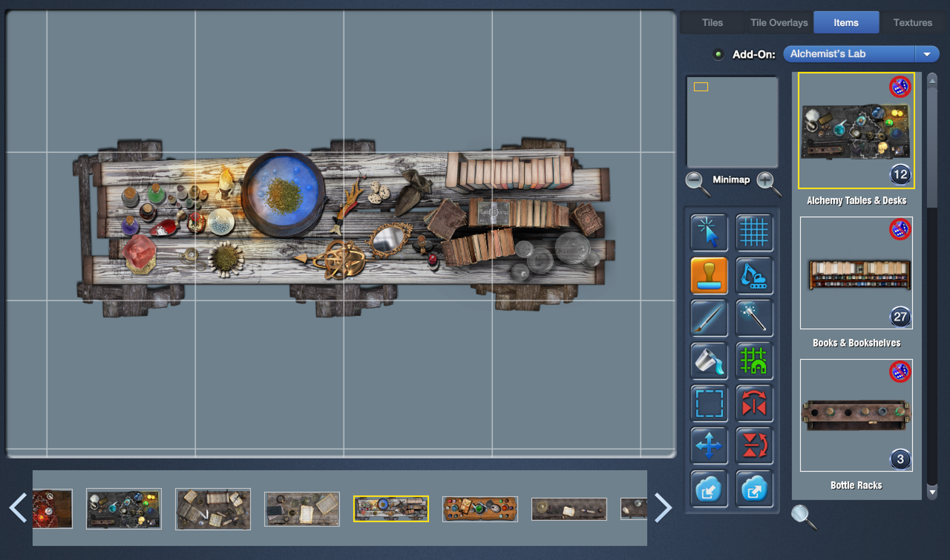This screenshot has width=950, height=560.
Task: Select the red glowing thumbnail at strip start
Action: [52, 509]
